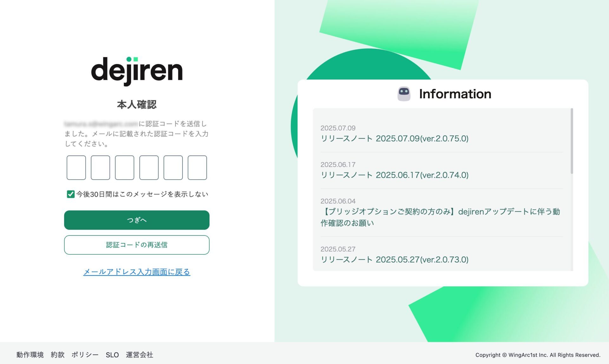Open release note 2025.06.17 ver.2.0.74.0

click(x=394, y=175)
